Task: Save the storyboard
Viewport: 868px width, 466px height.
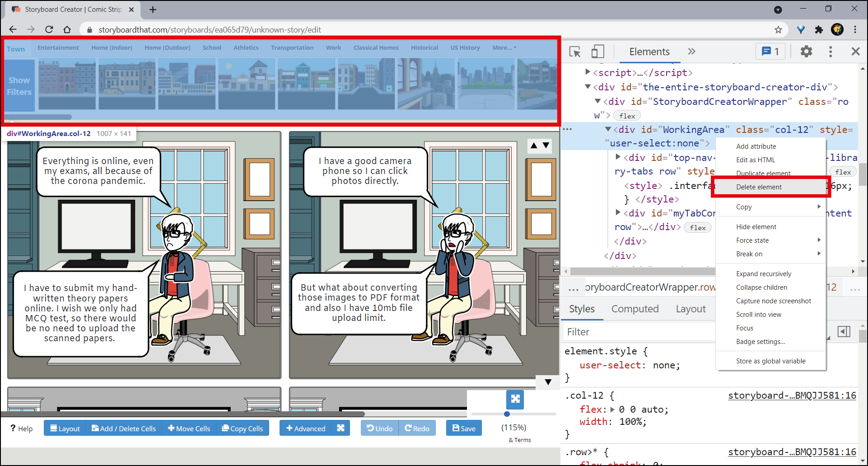Action: (x=464, y=428)
